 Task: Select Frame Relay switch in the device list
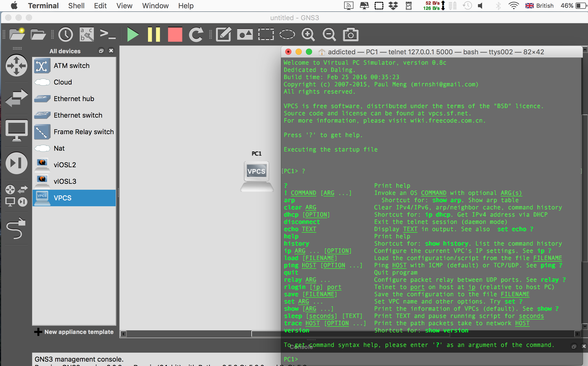tap(74, 132)
